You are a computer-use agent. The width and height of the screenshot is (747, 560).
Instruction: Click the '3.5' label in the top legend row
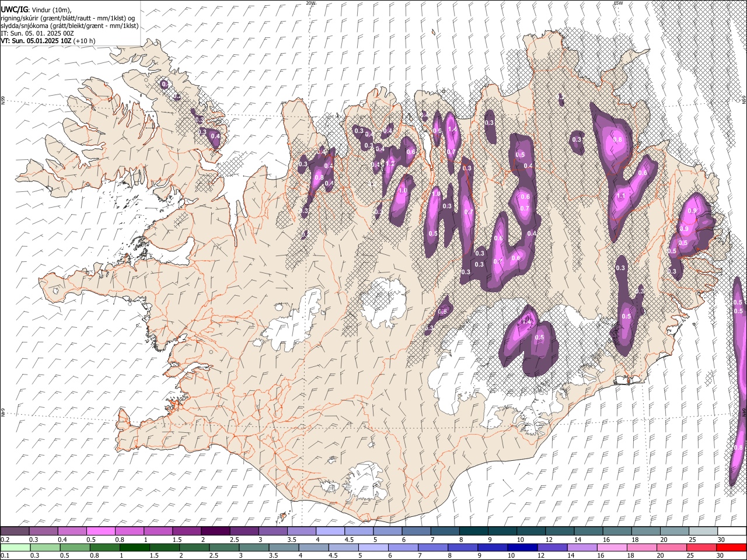coord(291,540)
